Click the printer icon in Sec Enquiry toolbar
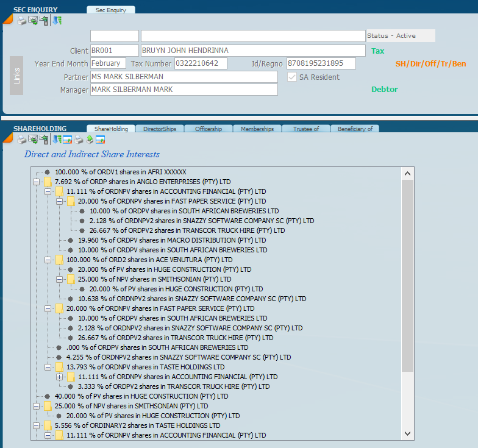The height and width of the screenshot is (448, 478). (x=22, y=21)
